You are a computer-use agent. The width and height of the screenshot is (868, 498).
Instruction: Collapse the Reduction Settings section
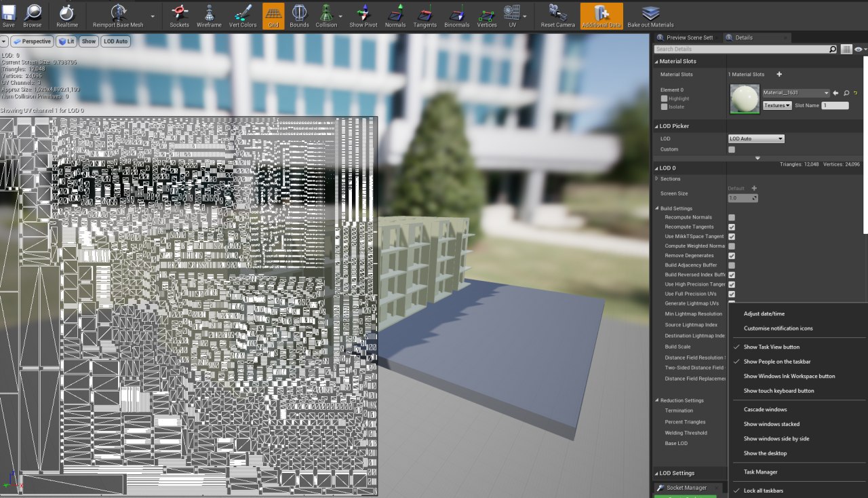click(x=656, y=400)
